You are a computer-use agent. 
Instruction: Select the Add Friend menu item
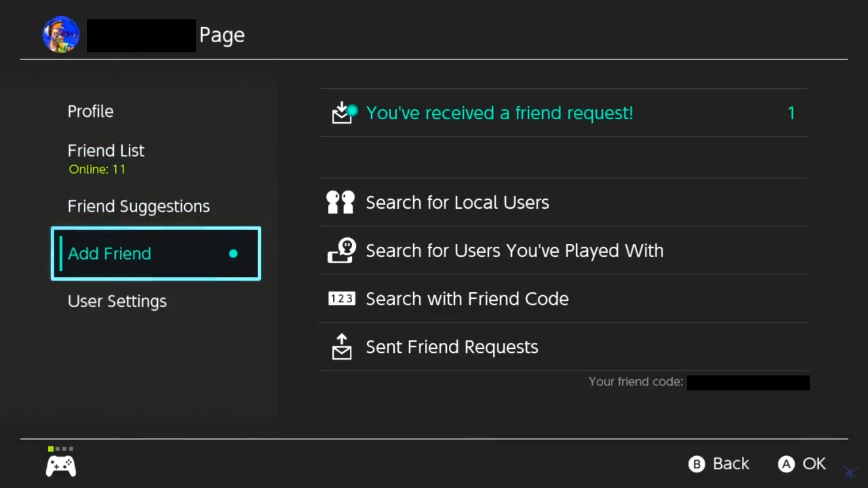[x=156, y=253]
